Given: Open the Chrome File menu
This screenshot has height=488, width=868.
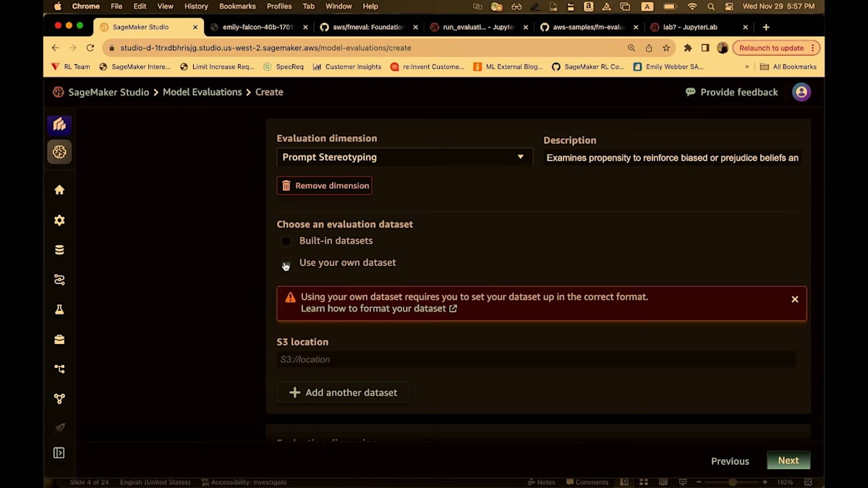Looking at the screenshot, I should click(116, 7).
